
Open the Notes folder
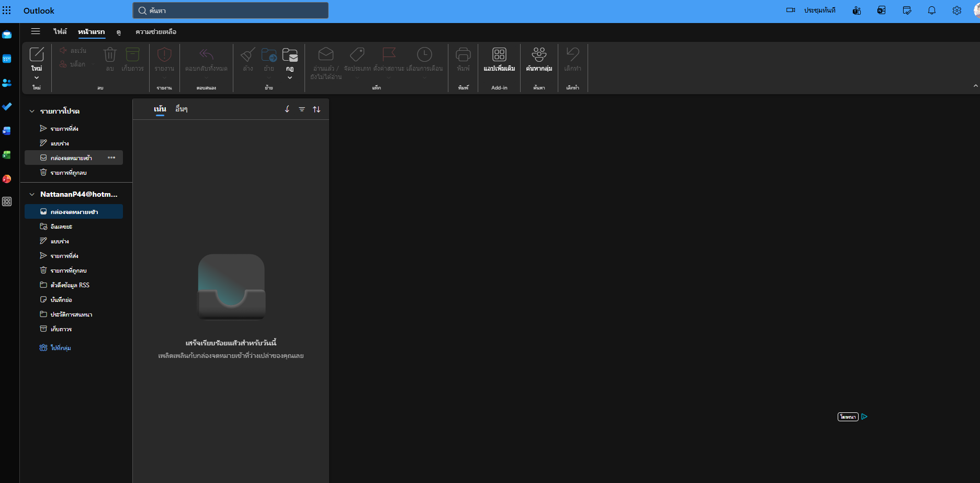click(74, 300)
